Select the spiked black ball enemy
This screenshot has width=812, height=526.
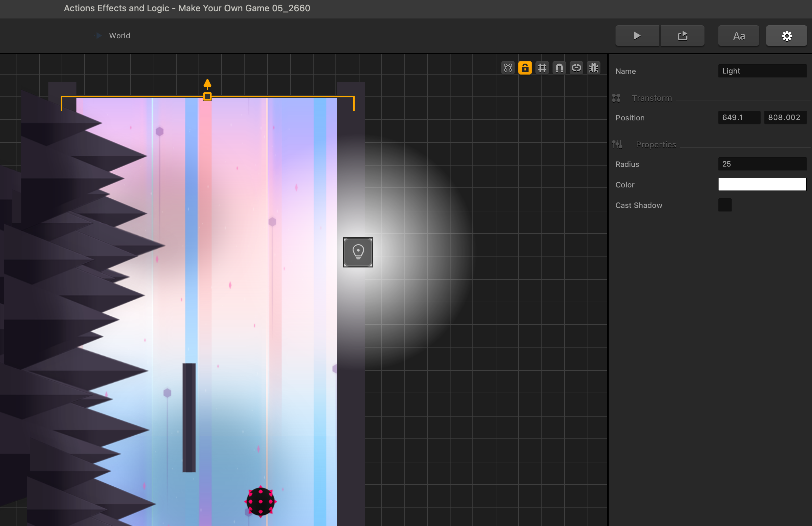tap(261, 502)
